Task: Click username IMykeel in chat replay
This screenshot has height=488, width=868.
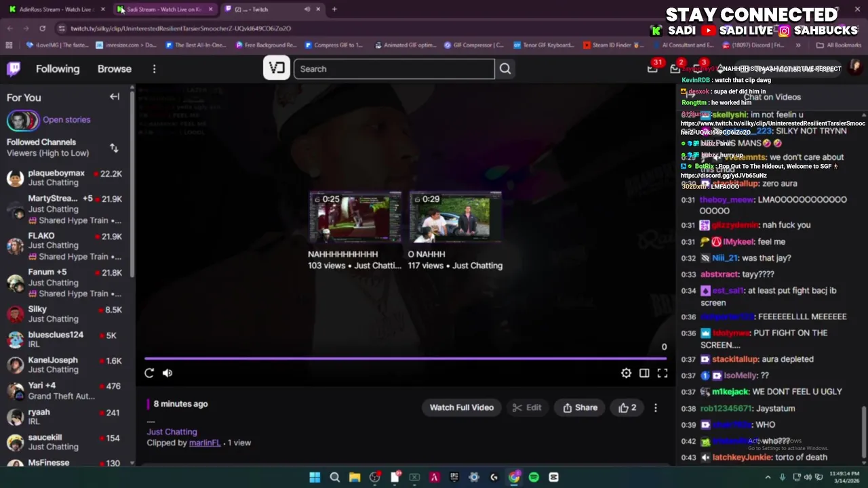Action: 738,242
